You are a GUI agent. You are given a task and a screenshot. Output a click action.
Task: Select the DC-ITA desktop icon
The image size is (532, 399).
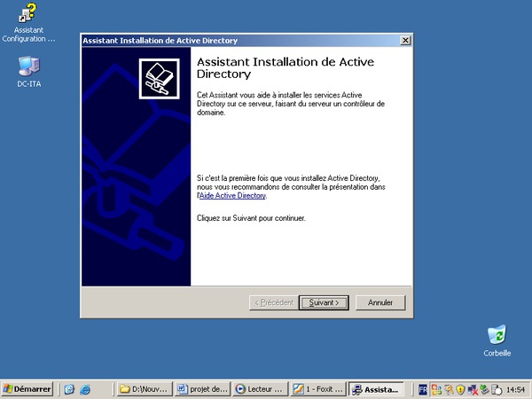pos(29,72)
